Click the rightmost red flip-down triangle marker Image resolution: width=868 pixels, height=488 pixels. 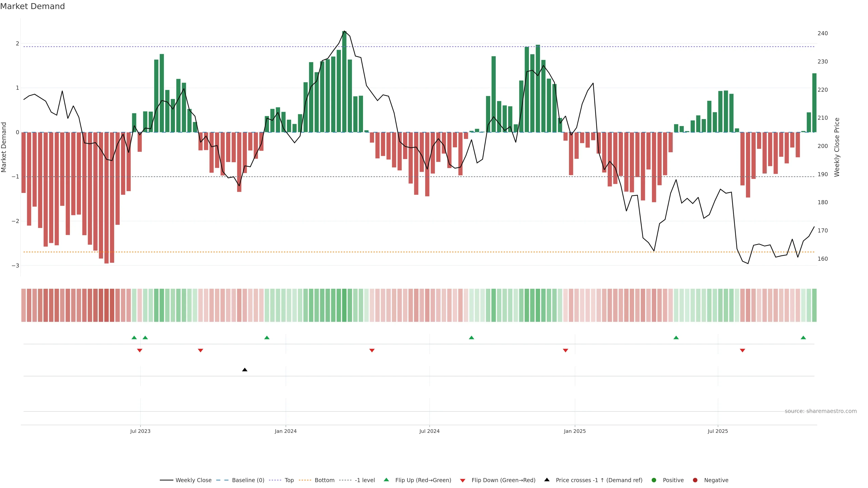point(742,351)
